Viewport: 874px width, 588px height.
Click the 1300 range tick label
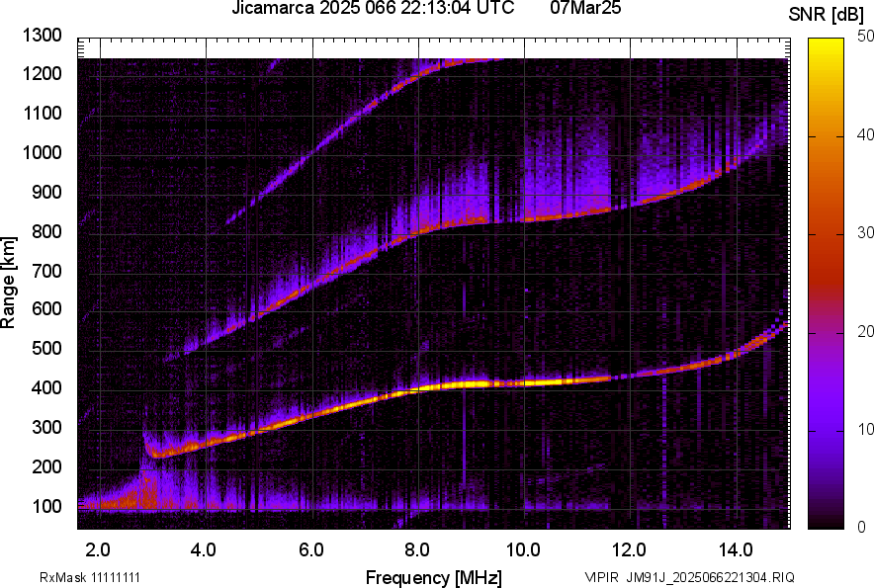point(42,36)
